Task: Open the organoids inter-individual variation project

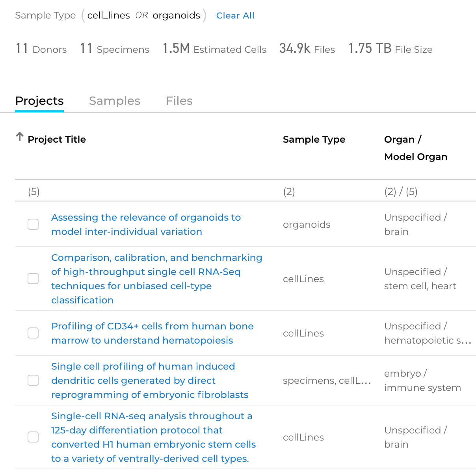Action: (146, 224)
